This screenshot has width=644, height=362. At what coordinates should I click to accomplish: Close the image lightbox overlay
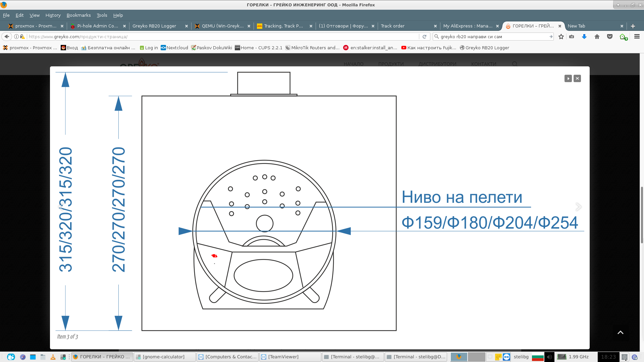click(577, 78)
